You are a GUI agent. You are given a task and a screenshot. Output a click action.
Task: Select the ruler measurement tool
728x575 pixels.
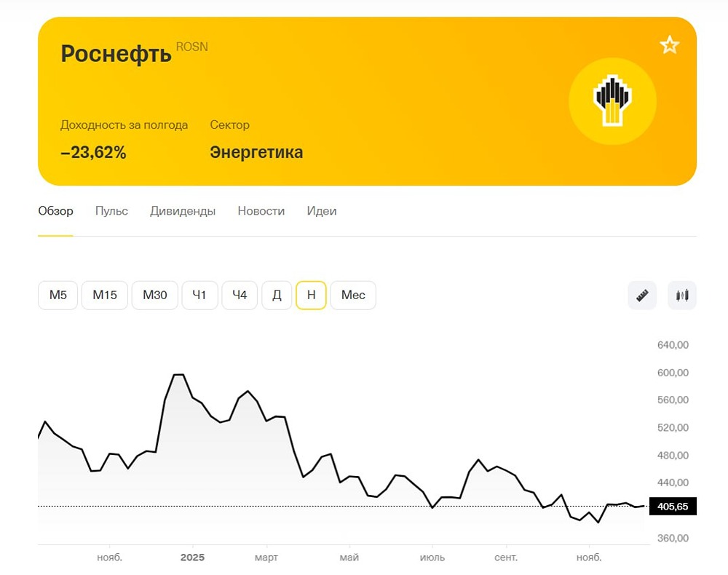coord(641,295)
